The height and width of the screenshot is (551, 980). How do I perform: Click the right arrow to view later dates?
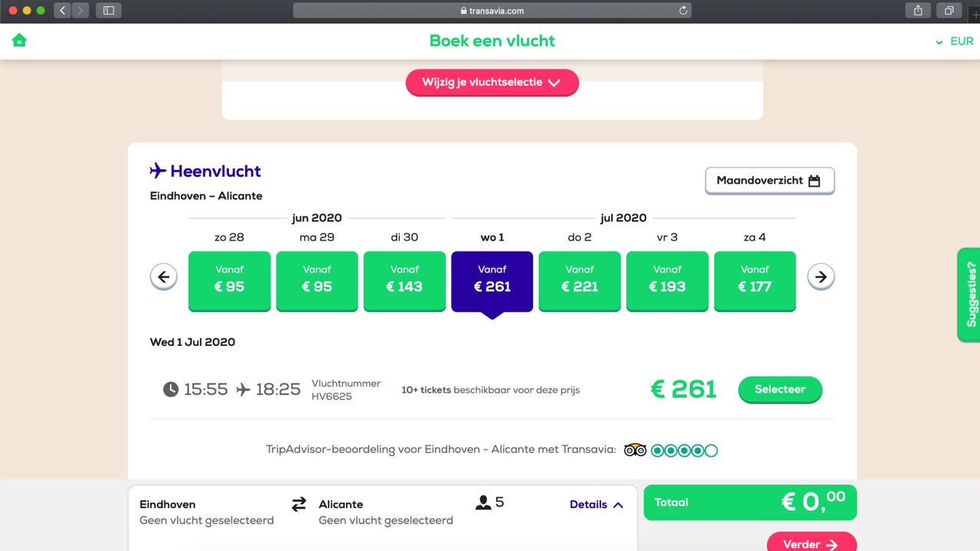coord(820,276)
